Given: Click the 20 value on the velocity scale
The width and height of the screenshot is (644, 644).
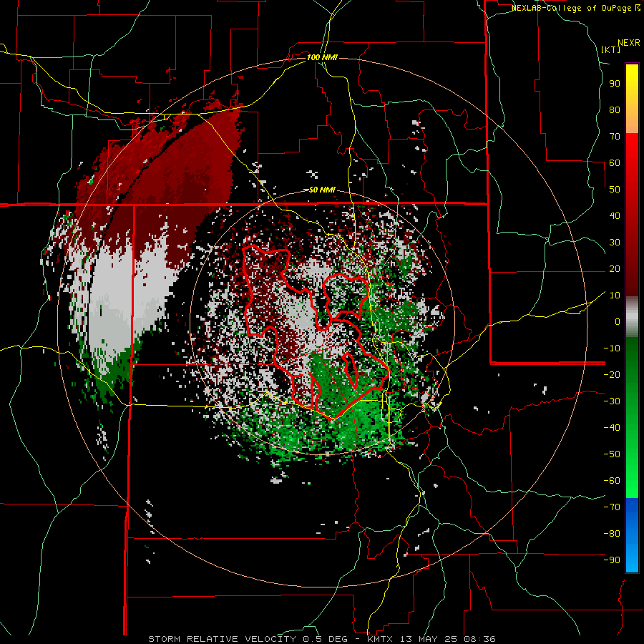Looking at the screenshot, I should 615,269.
